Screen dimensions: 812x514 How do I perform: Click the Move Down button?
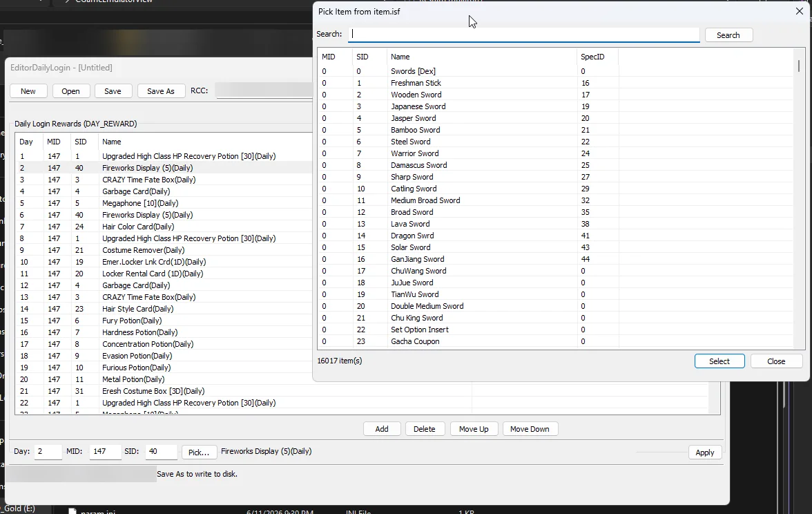[x=530, y=429]
